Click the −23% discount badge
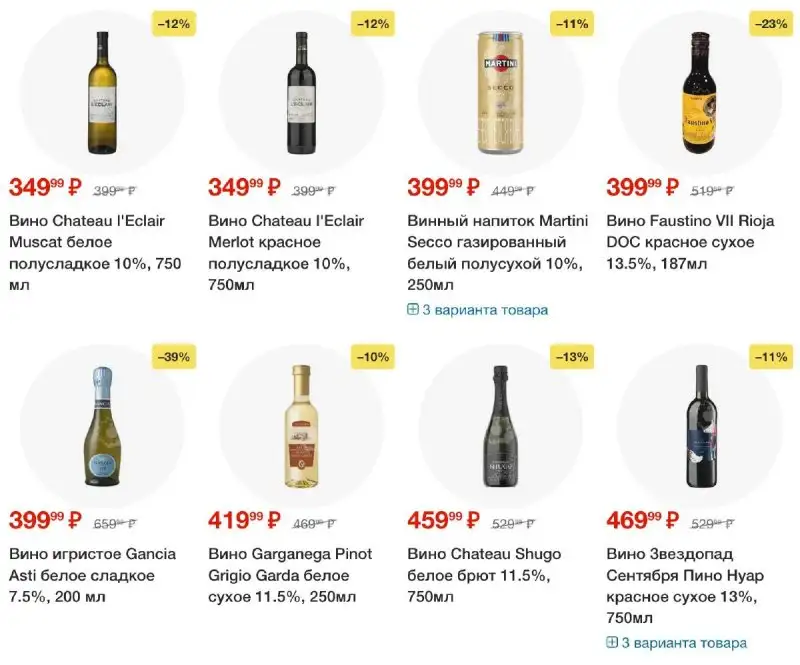This screenshot has height=665, width=800. click(x=771, y=22)
